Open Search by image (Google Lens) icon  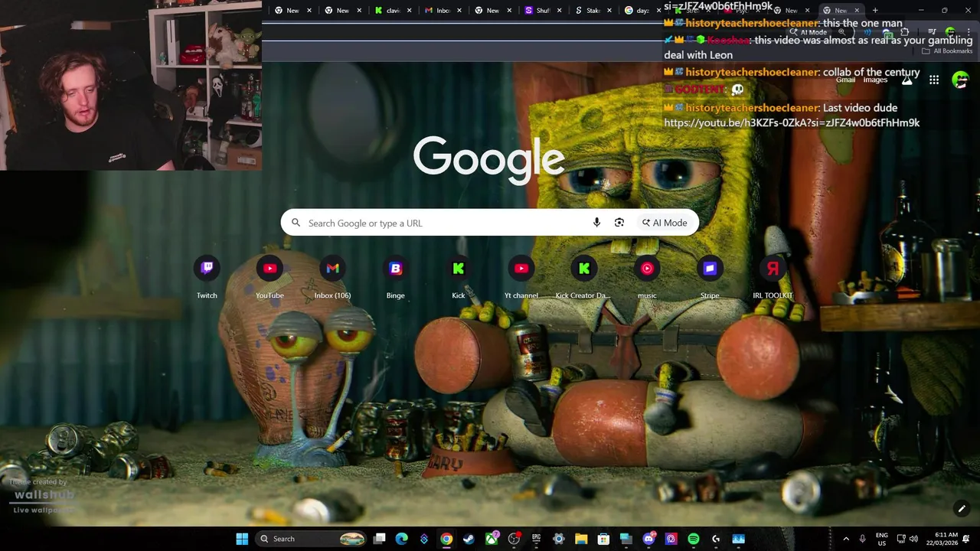click(x=619, y=223)
